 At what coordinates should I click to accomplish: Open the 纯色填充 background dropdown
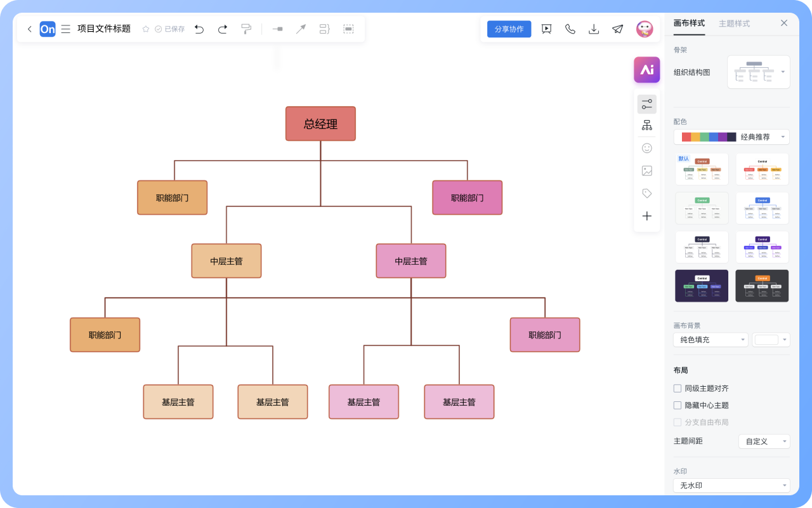pyautogui.click(x=710, y=340)
